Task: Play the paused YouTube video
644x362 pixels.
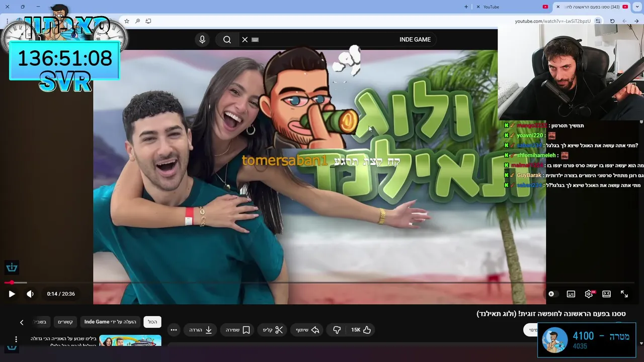Action: point(12,294)
